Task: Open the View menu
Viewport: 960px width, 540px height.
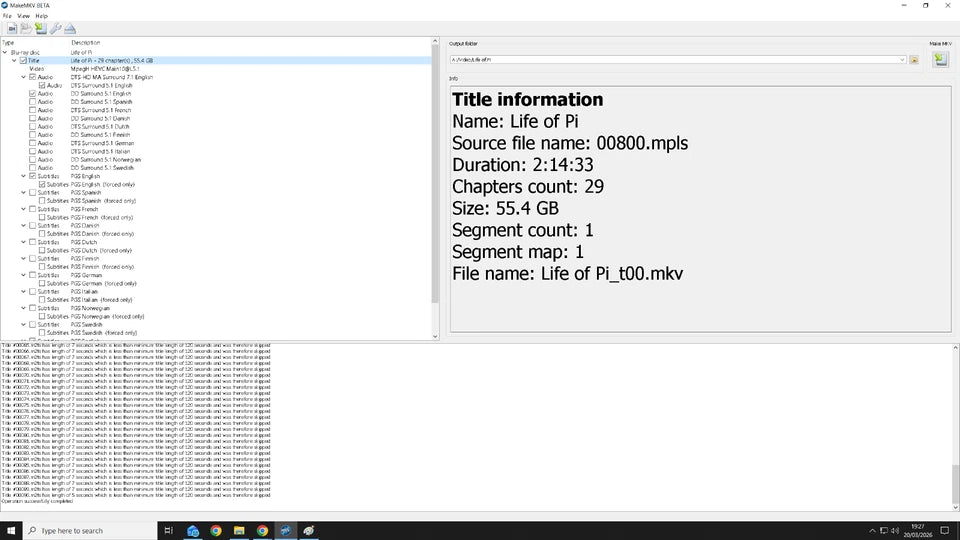Action: 23,16
